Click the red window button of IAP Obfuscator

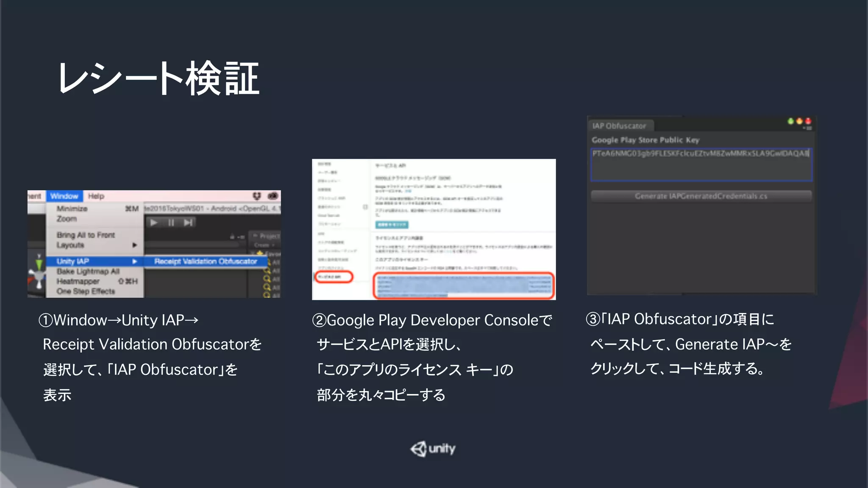click(808, 121)
